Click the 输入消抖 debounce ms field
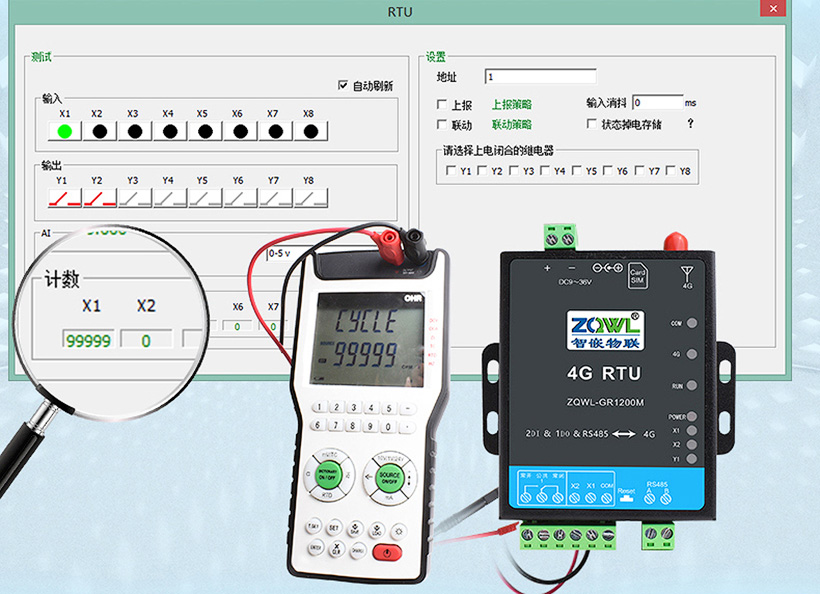820x594 pixels. (x=657, y=102)
